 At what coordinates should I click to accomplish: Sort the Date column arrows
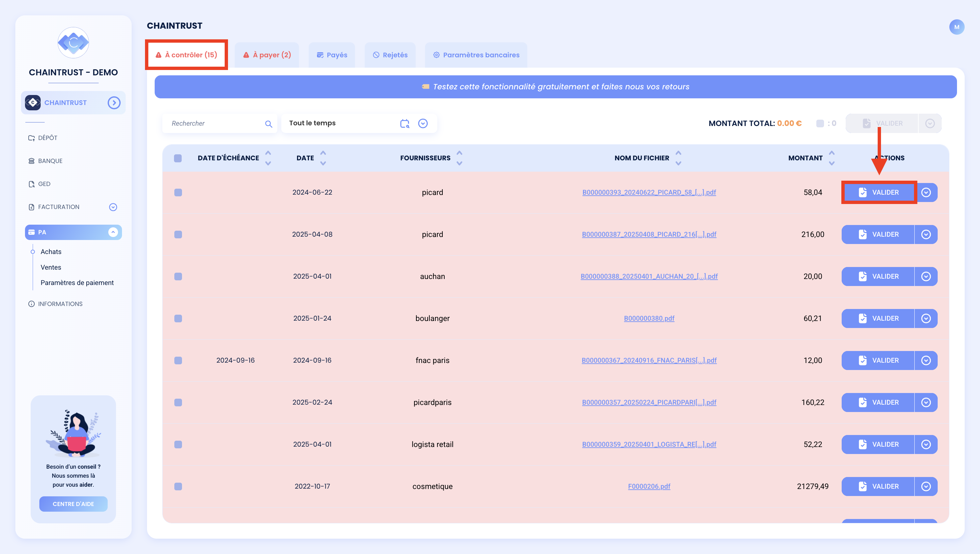[x=323, y=158]
